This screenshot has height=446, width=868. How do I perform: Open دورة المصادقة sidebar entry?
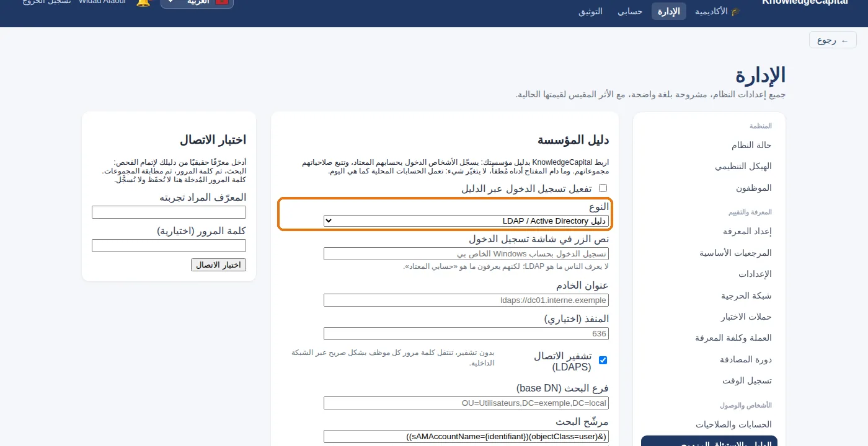pyautogui.click(x=709, y=359)
